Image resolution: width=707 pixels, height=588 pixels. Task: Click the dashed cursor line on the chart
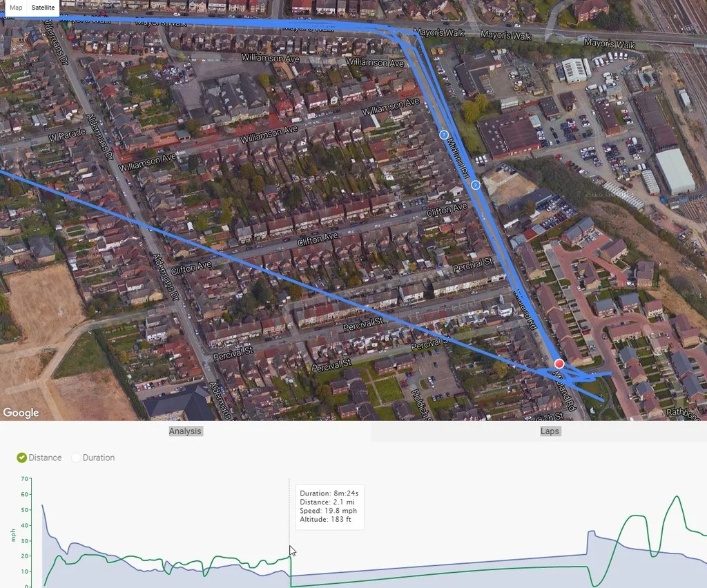(289, 533)
